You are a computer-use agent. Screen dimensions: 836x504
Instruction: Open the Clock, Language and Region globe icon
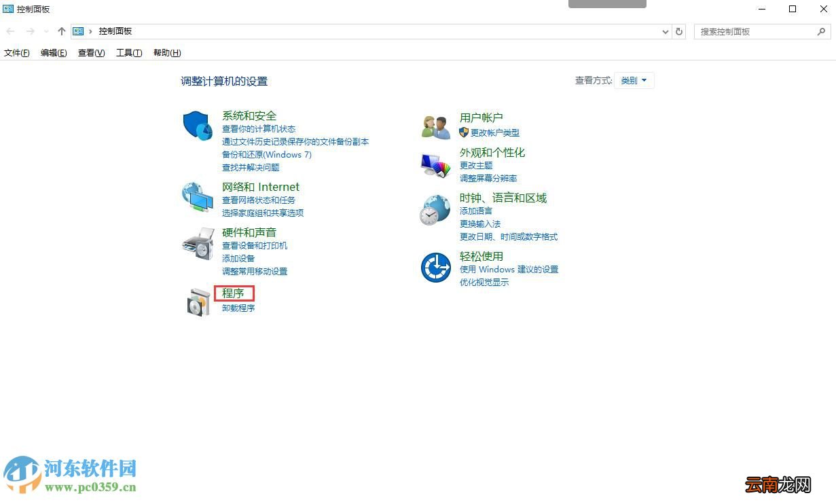(435, 210)
